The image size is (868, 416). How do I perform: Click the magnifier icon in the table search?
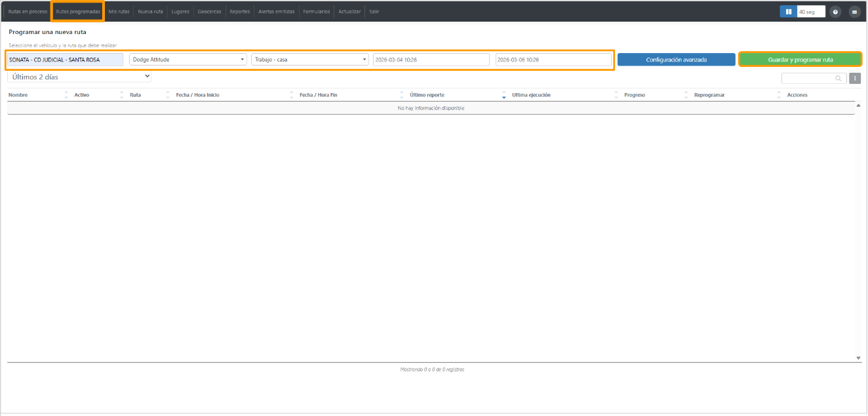tap(838, 79)
